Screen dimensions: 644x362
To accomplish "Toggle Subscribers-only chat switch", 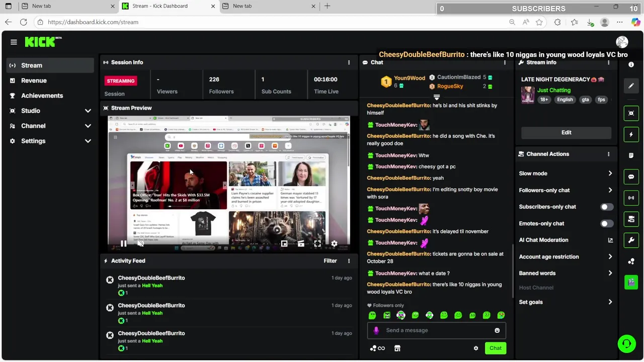I will pos(606,207).
